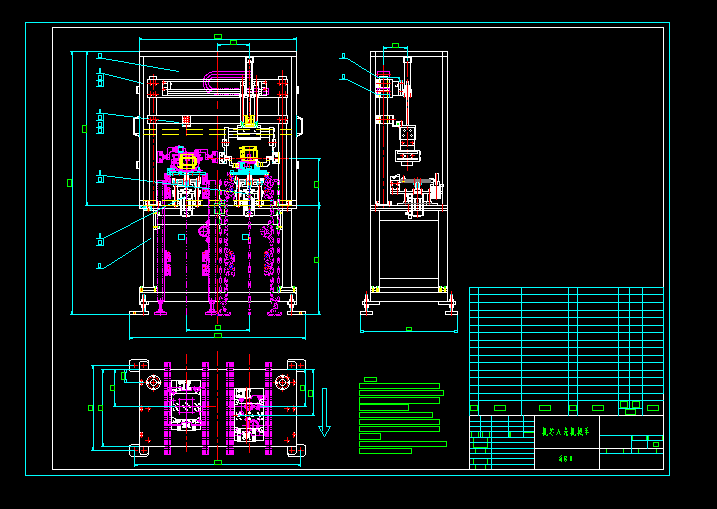Click the smaller green text below drawing title
This screenshot has width=717, height=509.
566,459
